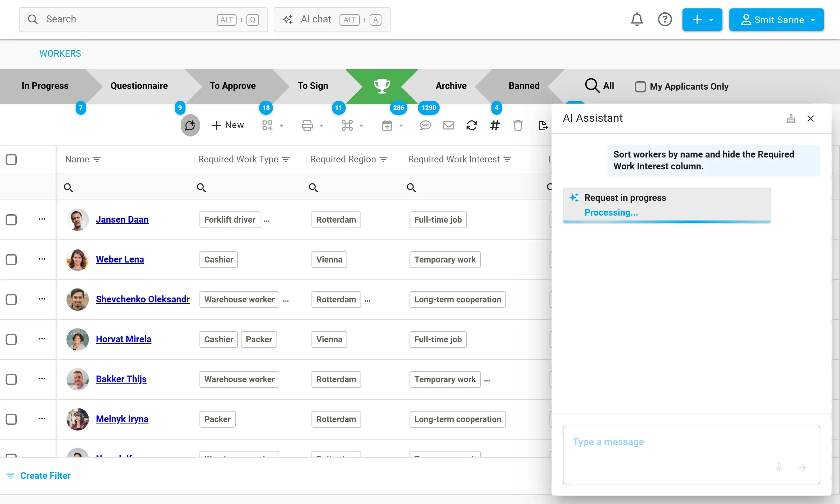Viewport: 840px width, 504px height.
Task: Click the email envelope icon
Action: 448,125
